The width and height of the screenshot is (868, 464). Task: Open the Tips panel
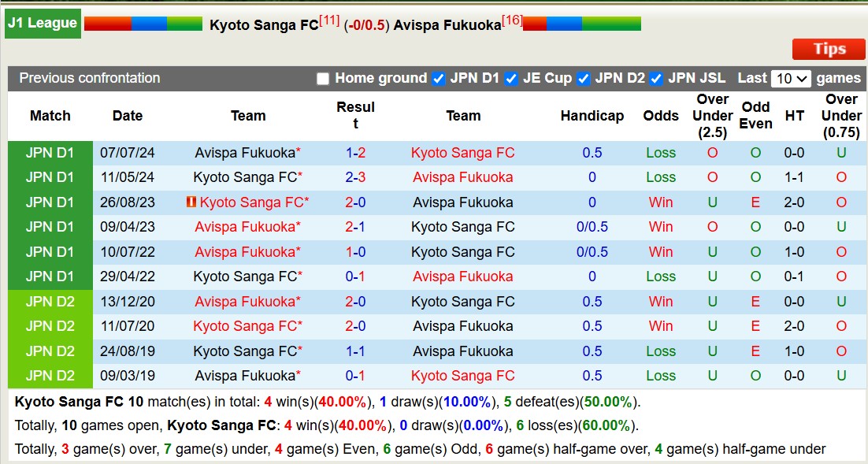click(828, 49)
